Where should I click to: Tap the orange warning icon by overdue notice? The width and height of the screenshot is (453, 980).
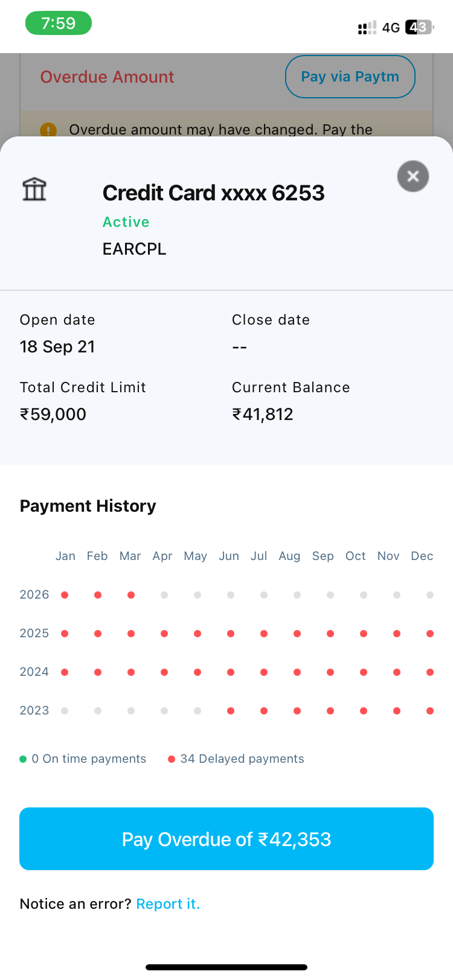(48, 130)
